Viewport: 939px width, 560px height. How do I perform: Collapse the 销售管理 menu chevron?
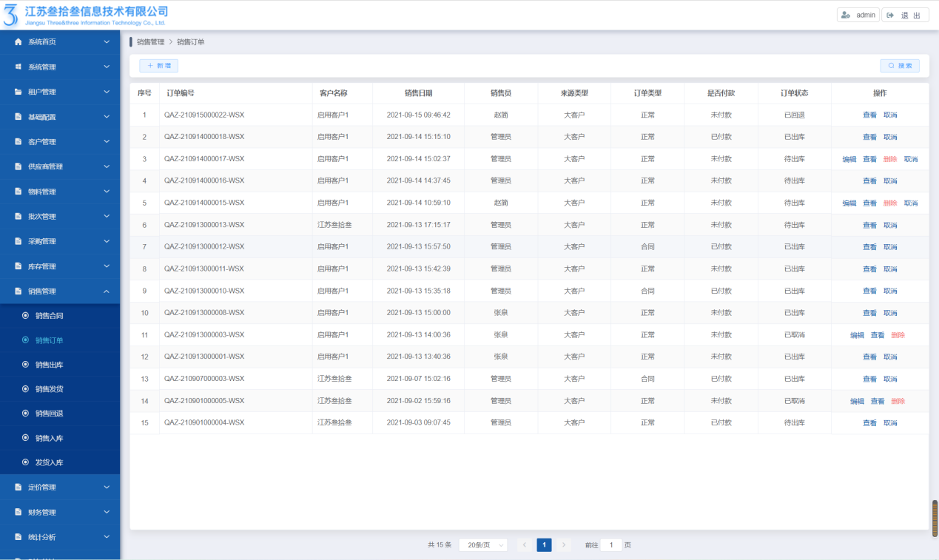[x=107, y=291]
